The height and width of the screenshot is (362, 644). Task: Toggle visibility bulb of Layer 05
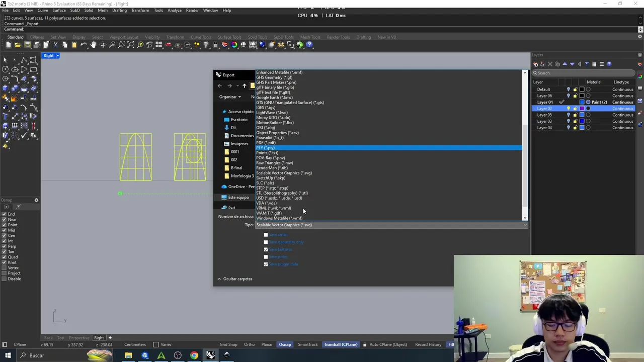click(x=569, y=115)
